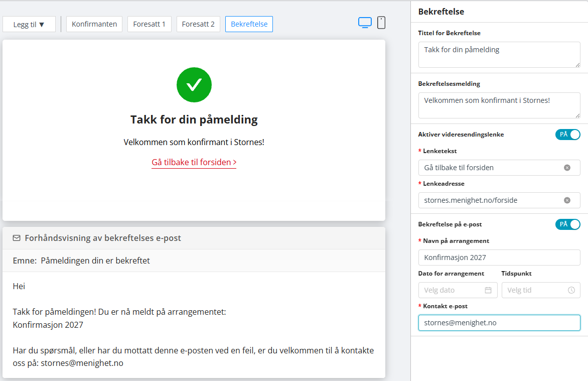The image size is (588, 381).
Task: Click the Takk for påmeldingen! email line
Action: click(119, 312)
